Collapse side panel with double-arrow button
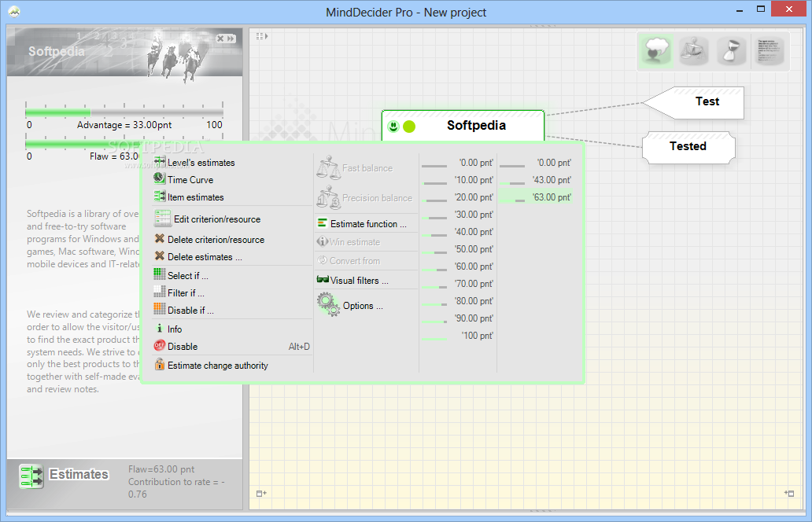 (x=231, y=39)
